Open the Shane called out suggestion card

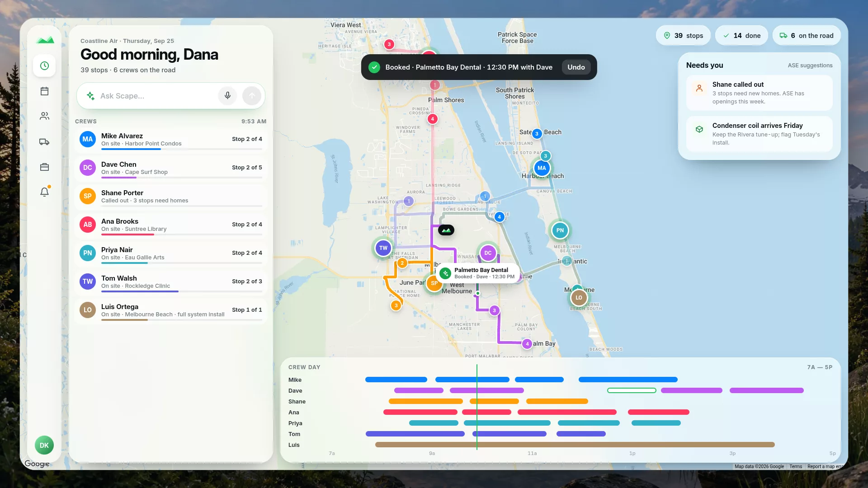pos(759,93)
